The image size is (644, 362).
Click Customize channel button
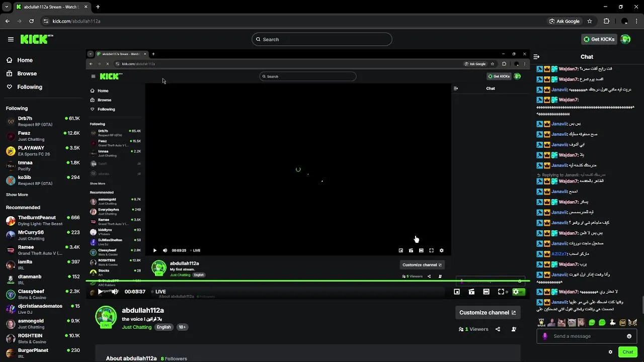tap(488, 313)
